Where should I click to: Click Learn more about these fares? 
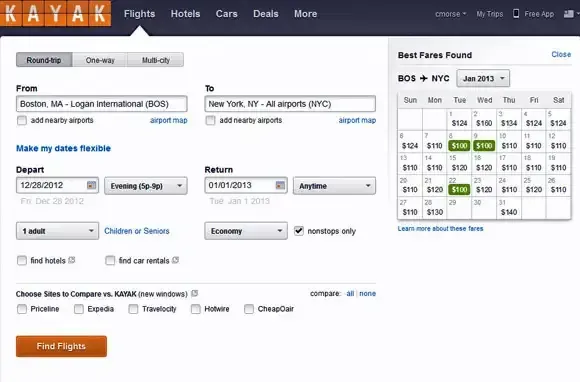(441, 229)
